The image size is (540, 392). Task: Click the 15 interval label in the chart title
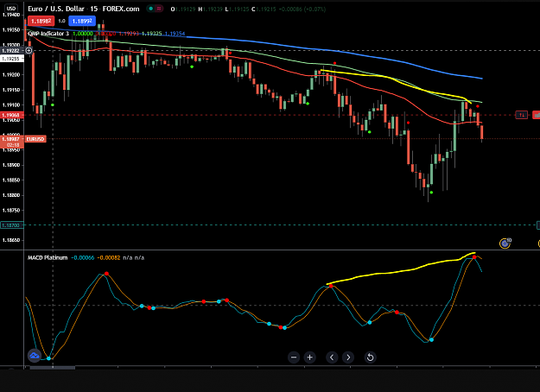click(x=93, y=9)
